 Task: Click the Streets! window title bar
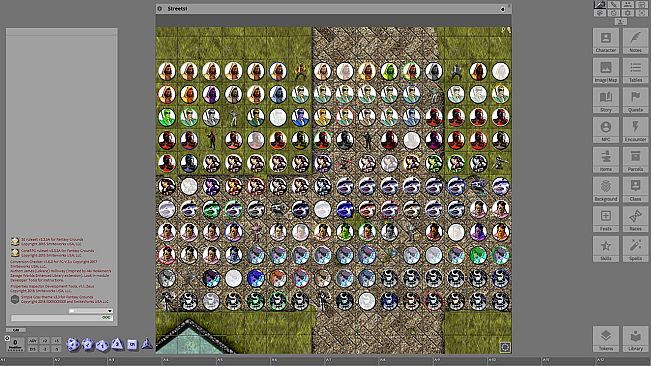click(333, 8)
